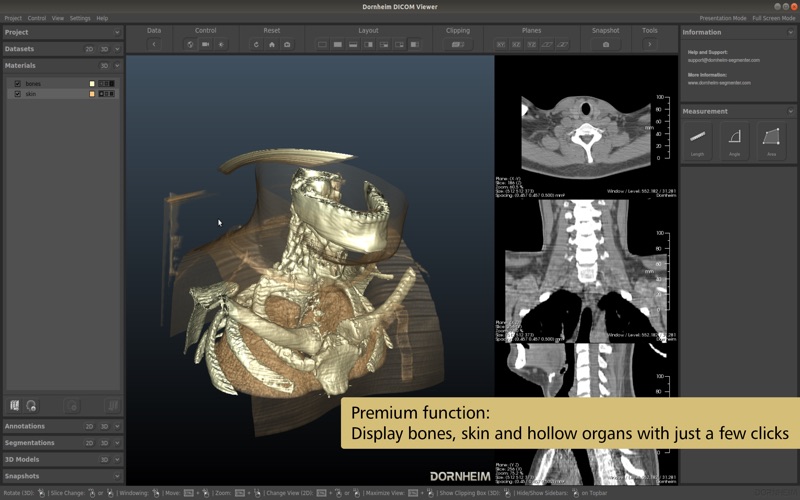Image resolution: width=800 pixels, height=500 pixels.
Task: Collapse the Measurement panel
Action: [790, 111]
